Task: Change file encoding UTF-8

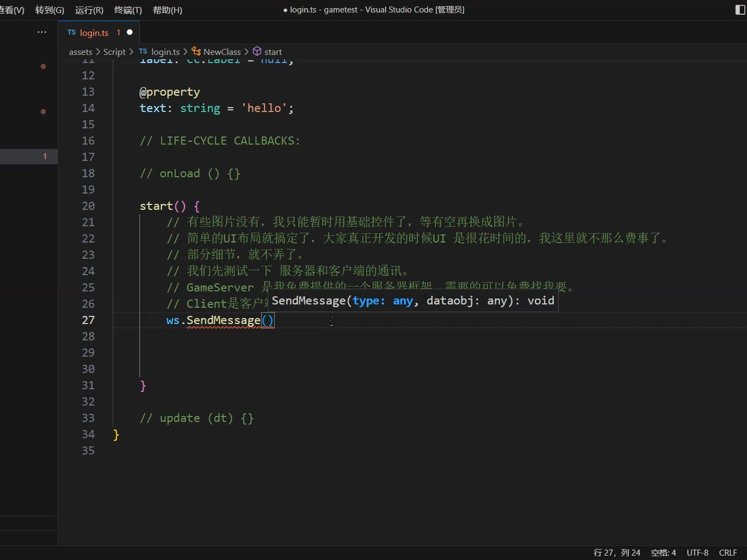Action: point(697,552)
